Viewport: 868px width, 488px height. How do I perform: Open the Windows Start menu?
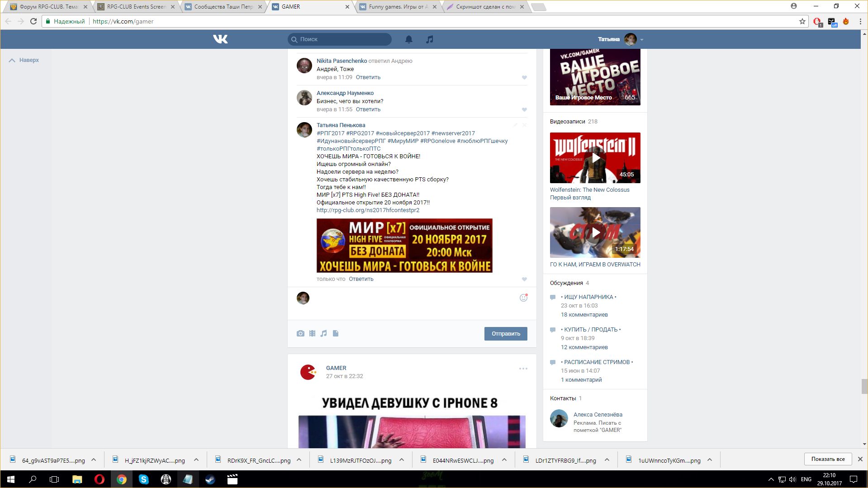click(x=11, y=479)
